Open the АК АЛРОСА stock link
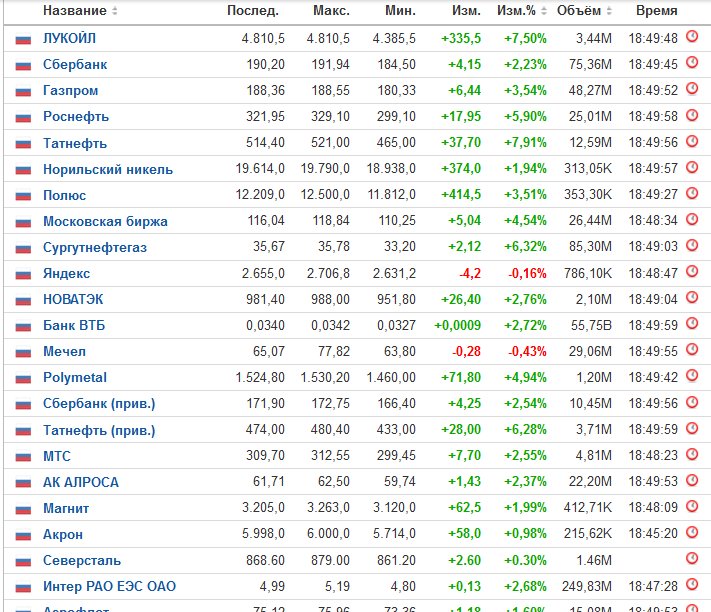 pyautogui.click(x=81, y=482)
